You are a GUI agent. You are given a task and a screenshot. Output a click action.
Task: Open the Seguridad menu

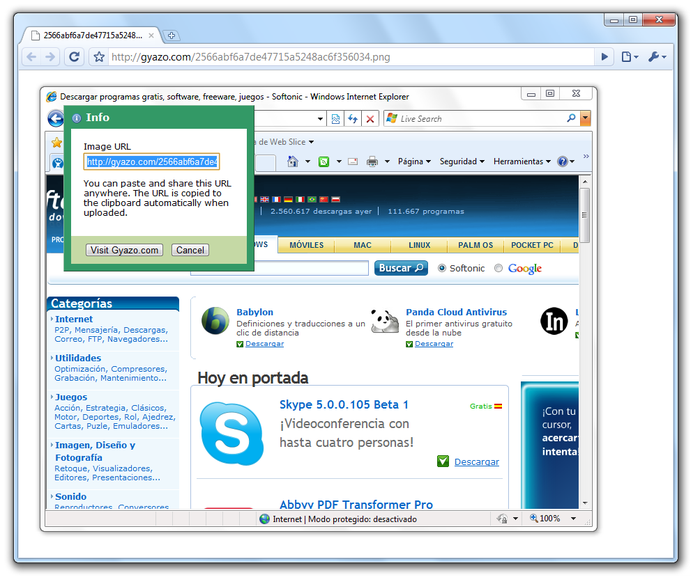pyautogui.click(x=462, y=162)
